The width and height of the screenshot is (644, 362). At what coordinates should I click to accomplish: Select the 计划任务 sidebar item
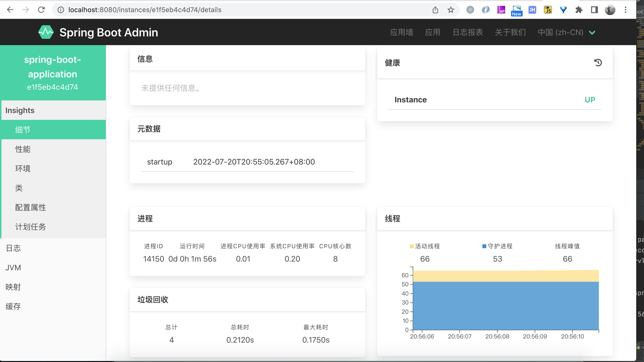53,227
